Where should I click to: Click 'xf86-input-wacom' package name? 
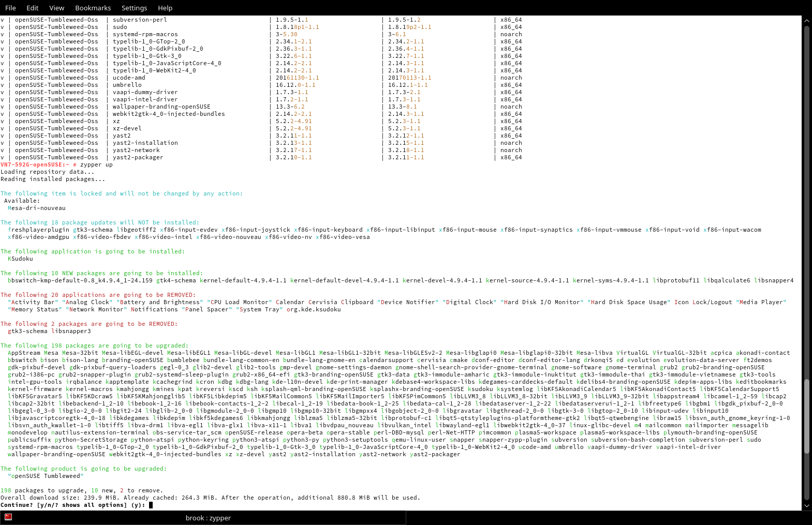click(732, 230)
